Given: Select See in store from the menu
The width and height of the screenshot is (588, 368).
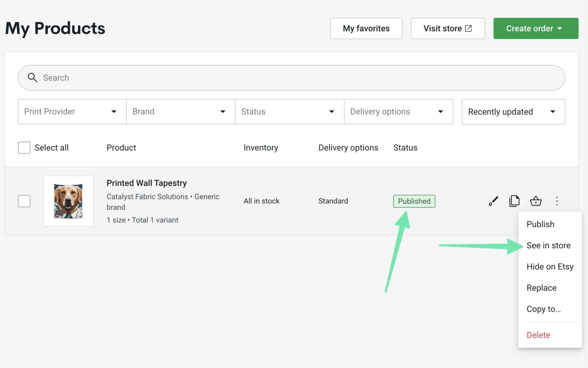Looking at the screenshot, I should (x=548, y=245).
